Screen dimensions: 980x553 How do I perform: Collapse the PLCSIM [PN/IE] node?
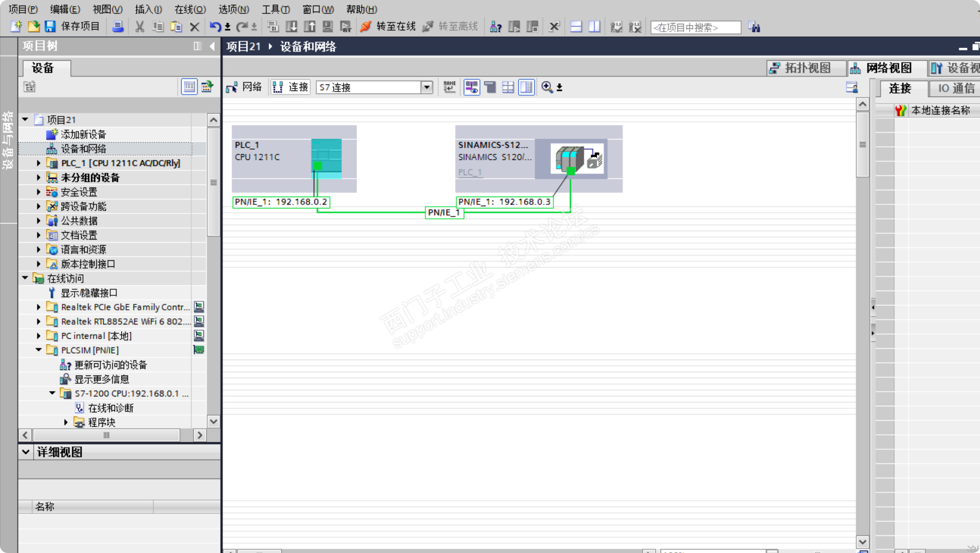(x=39, y=350)
